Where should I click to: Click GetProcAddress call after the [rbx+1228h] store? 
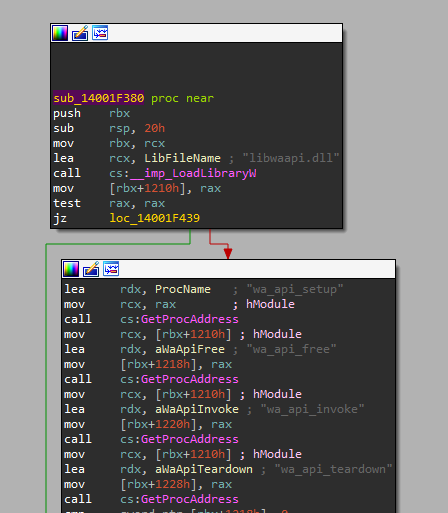pos(190,499)
